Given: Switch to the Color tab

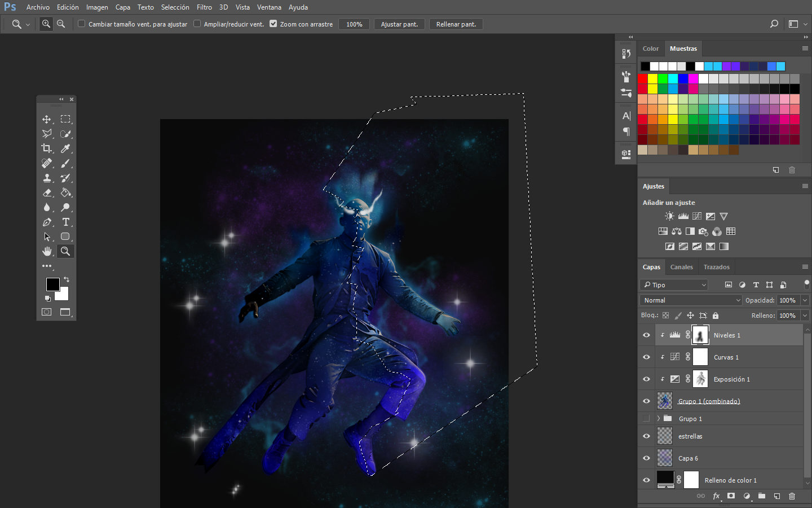Looking at the screenshot, I should (x=651, y=49).
